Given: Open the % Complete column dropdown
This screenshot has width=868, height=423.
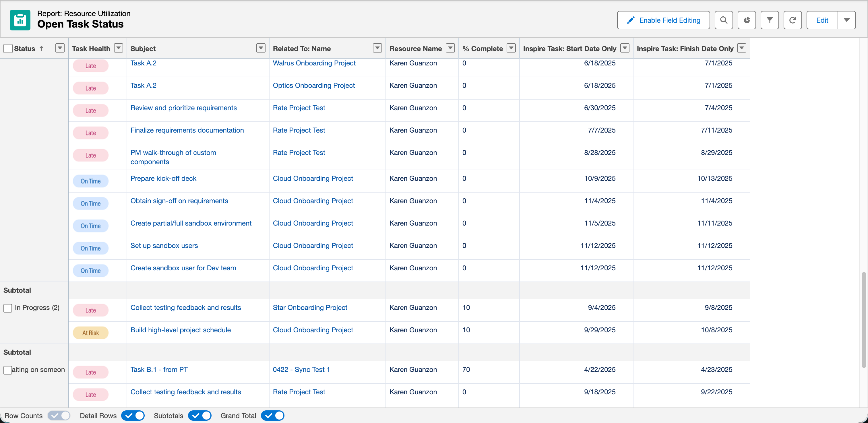Looking at the screenshot, I should (511, 48).
